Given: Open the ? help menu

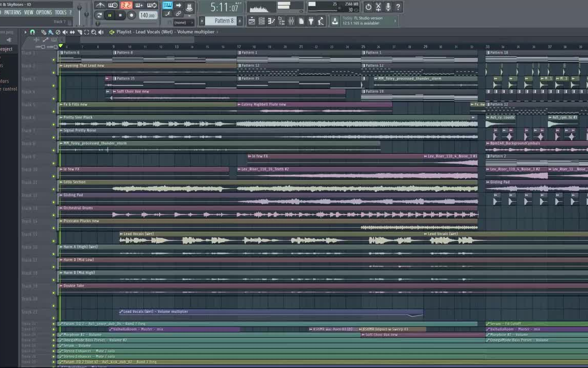Looking at the screenshot, I should click(70, 12).
